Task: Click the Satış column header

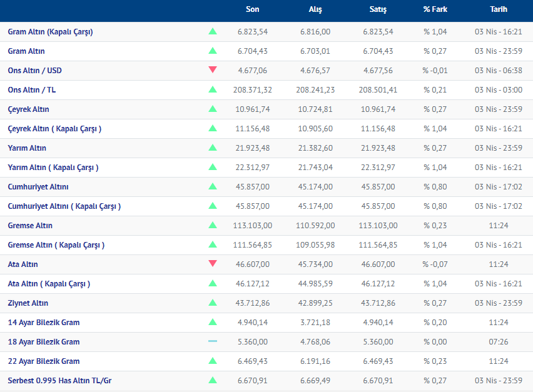Action: pyautogui.click(x=378, y=10)
